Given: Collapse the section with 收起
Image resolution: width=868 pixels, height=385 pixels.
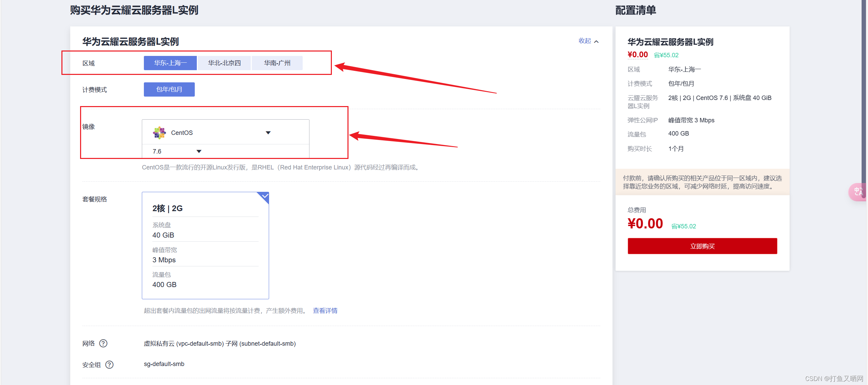Looking at the screenshot, I should (585, 41).
